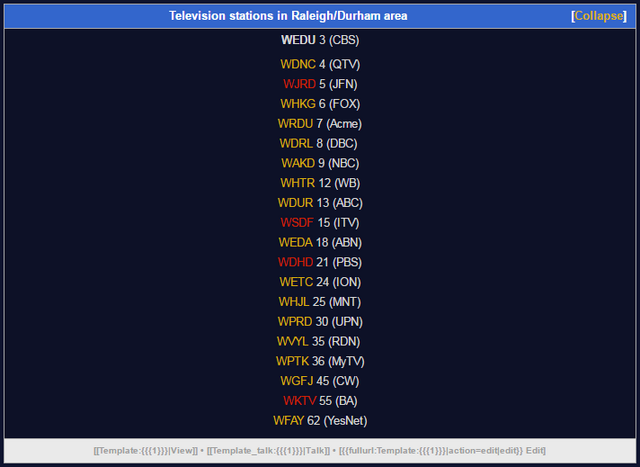Open the WGFJ station link

point(297,381)
